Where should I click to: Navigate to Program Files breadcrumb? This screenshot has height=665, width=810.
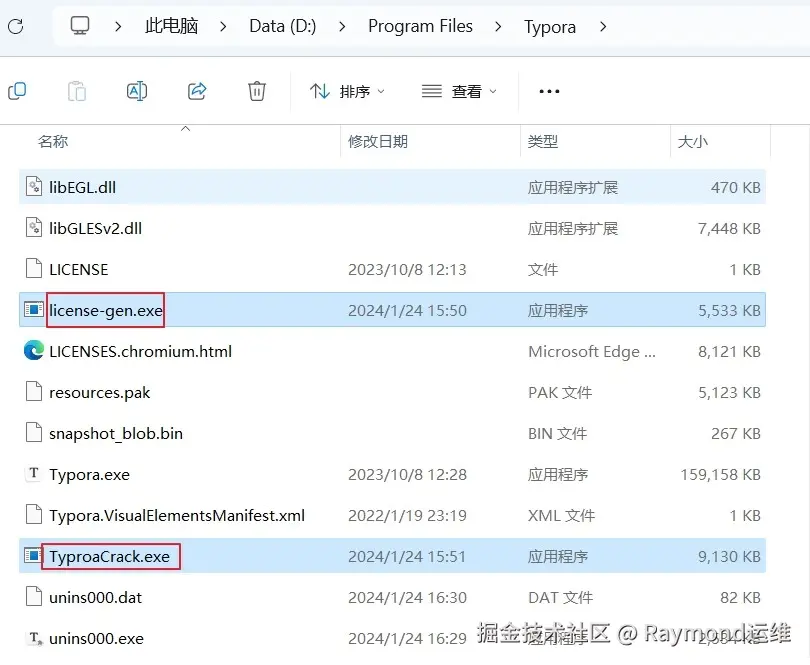(x=420, y=26)
